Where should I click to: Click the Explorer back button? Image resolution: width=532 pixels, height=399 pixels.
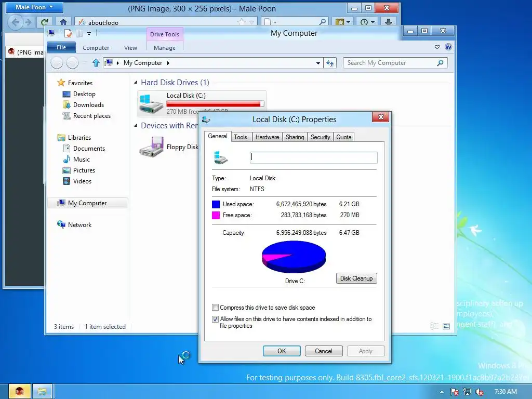tap(57, 63)
